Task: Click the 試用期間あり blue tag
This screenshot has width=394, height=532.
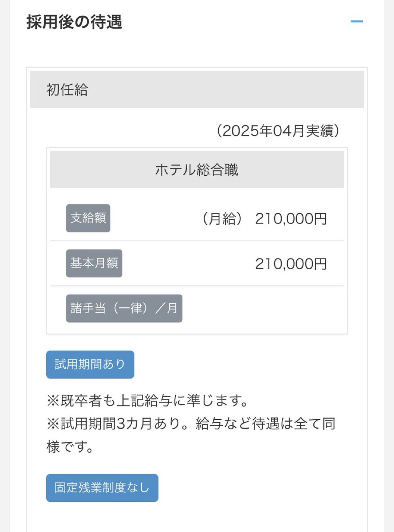Action: 90,365
